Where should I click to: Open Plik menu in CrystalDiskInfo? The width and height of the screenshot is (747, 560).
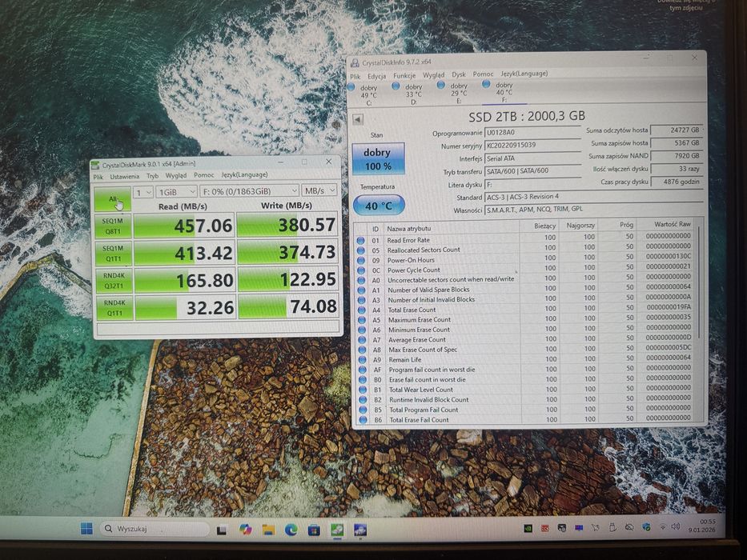click(355, 76)
